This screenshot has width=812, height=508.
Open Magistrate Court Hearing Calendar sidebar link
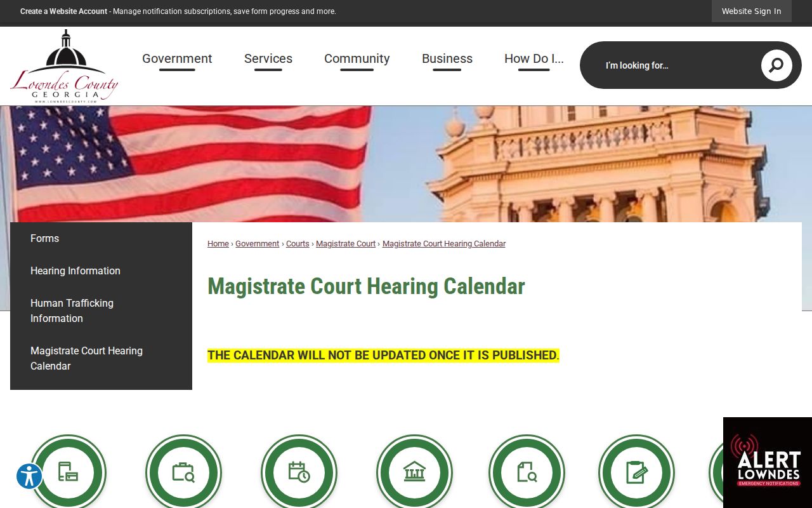(x=101, y=358)
